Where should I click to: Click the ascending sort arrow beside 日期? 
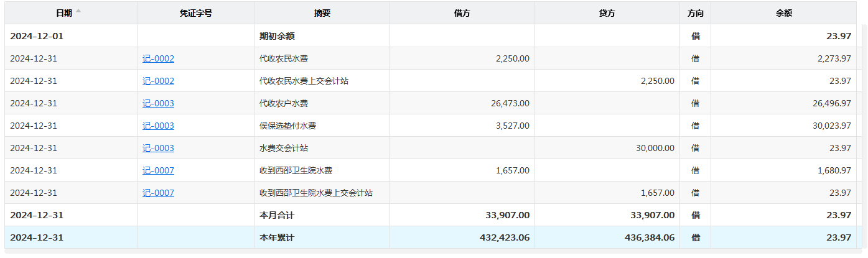[78, 11]
